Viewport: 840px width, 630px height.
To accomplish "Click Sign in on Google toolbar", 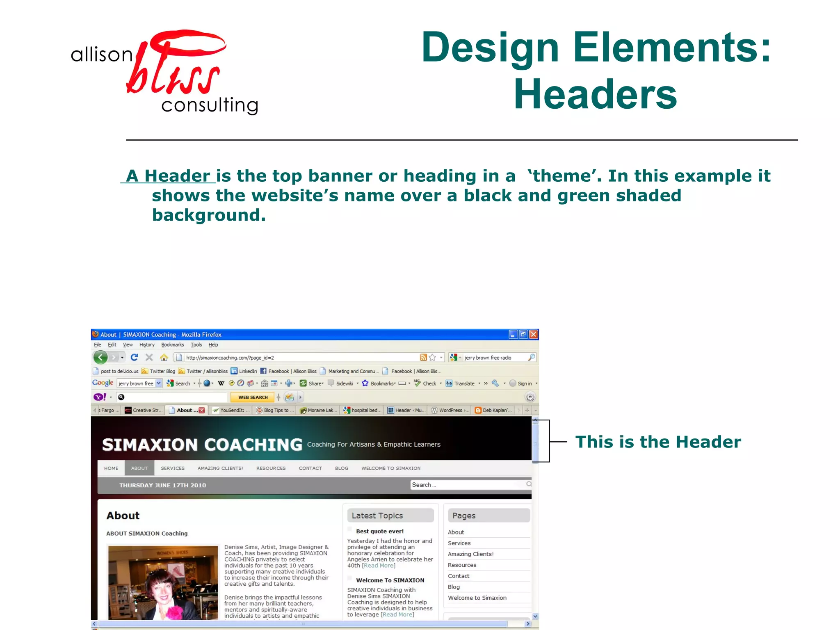I will (521, 383).
